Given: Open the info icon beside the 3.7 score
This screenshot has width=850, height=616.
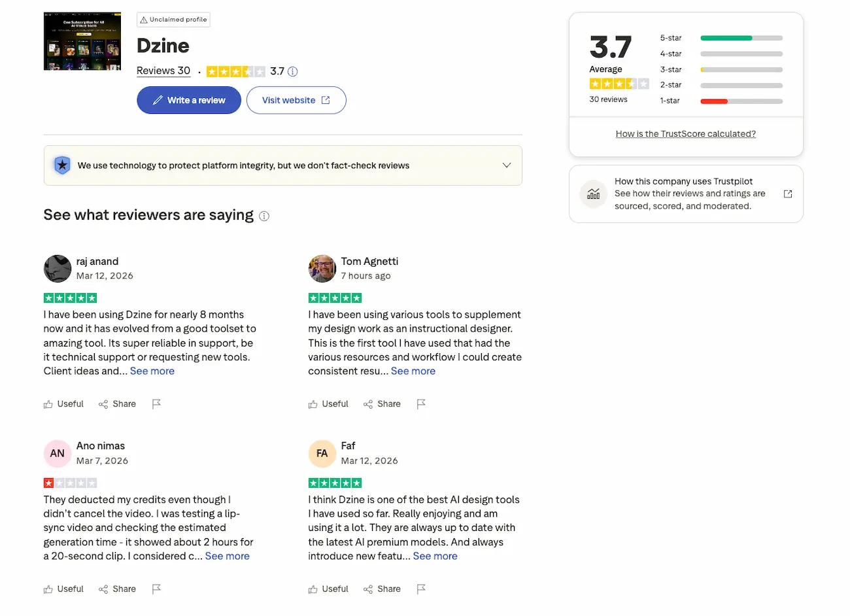Looking at the screenshot, I should [292, 71].
